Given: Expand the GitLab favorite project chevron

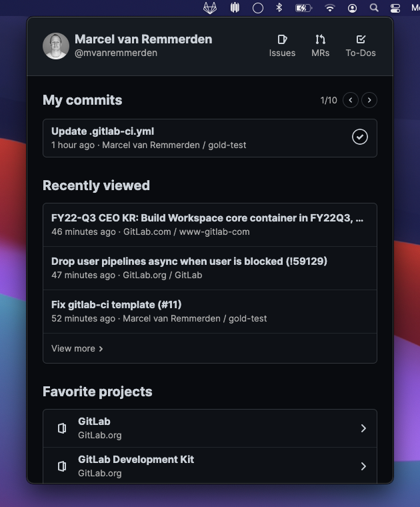Looking at the screenshot, I should (363, 428).
